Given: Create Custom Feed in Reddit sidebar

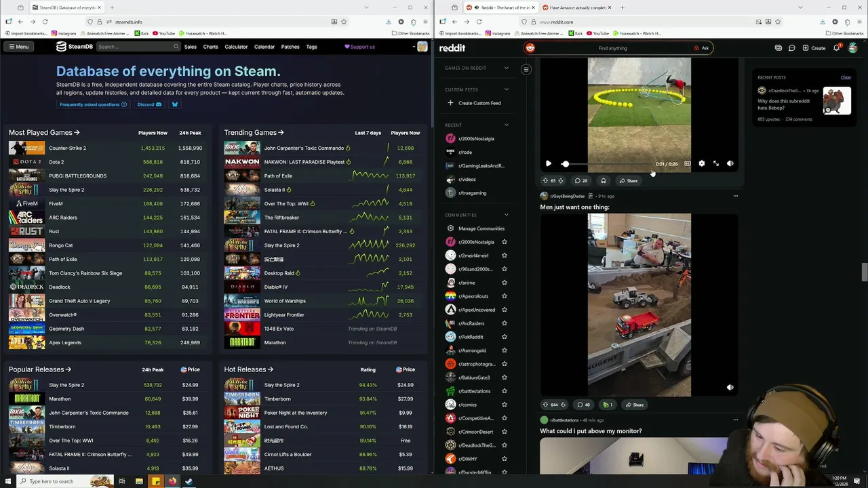Looking at the screenshot, I should coord(474,103).
